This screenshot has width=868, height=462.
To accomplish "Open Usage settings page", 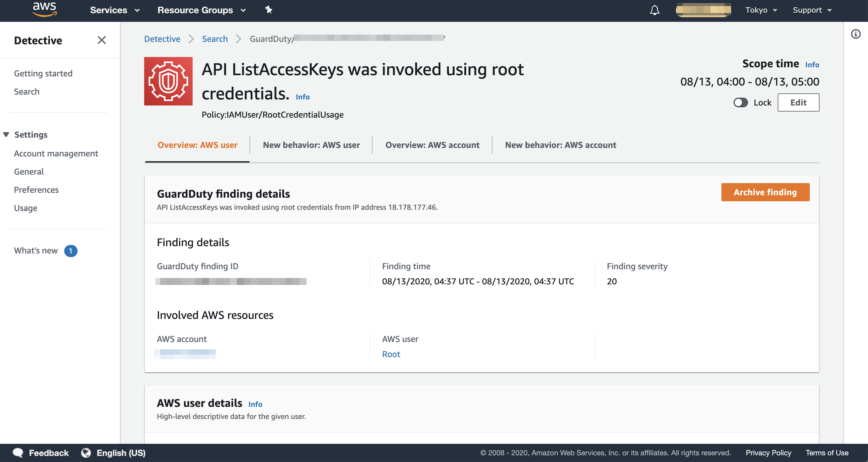I will tap(26, 208).
